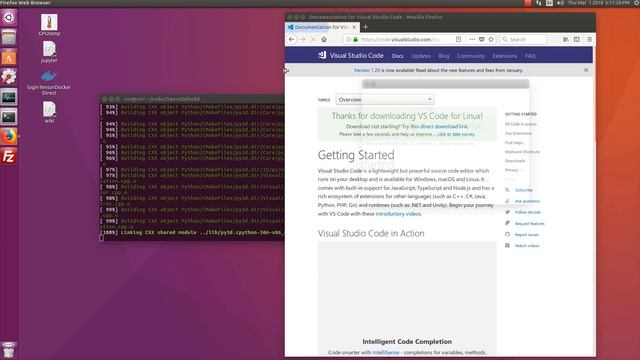Screen dimensions: 640x360
Task: Bookmark this page with star icon
Action: pos(491,39)
